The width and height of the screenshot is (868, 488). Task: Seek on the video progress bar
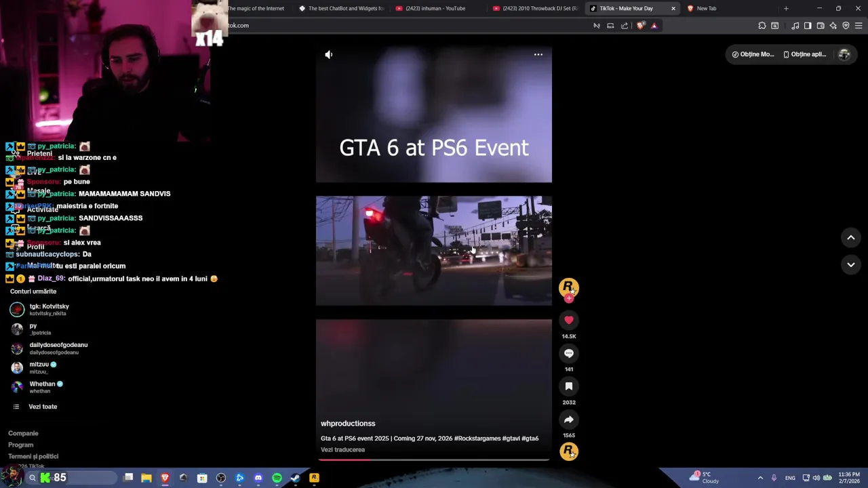pyautogui.click(x=434, y=460)
